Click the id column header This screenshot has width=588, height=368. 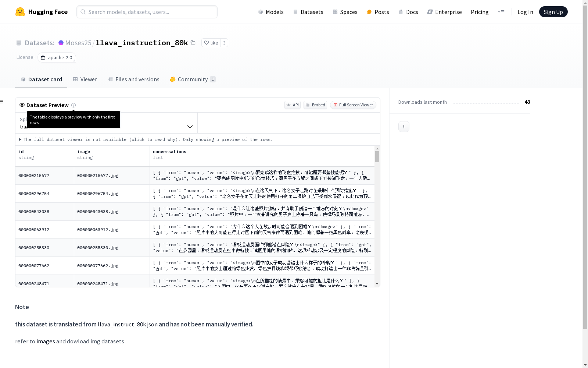tap(44, 156)
